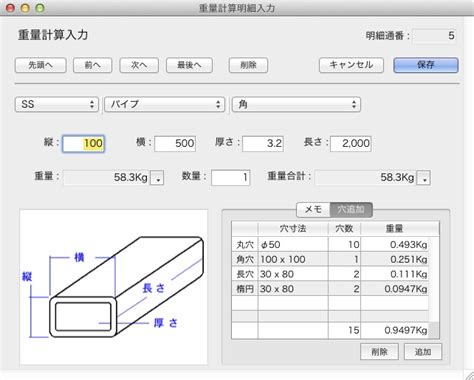Click the 穴数 column header

pyautogui.click(x=344, y=228)
